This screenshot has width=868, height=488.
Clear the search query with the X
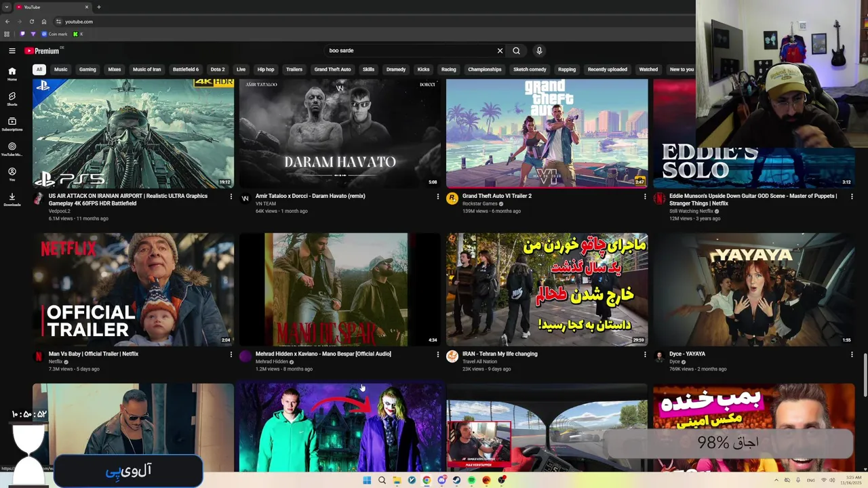pyautogui.click(x=500, y=51)
